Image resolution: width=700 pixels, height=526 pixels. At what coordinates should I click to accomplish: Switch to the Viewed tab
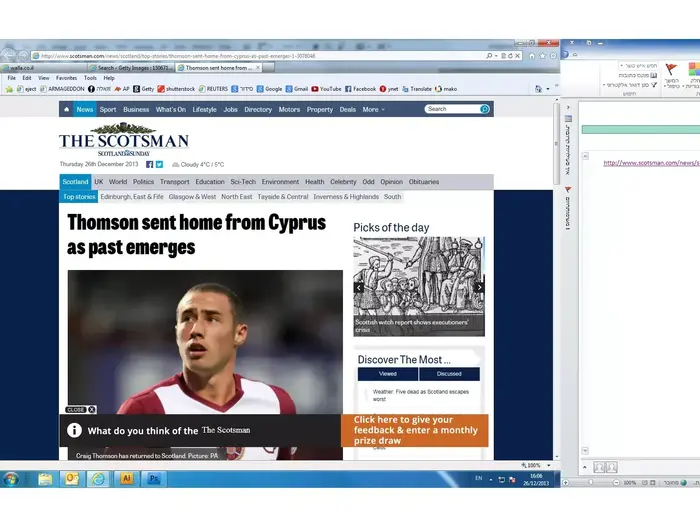click(388, 374)
